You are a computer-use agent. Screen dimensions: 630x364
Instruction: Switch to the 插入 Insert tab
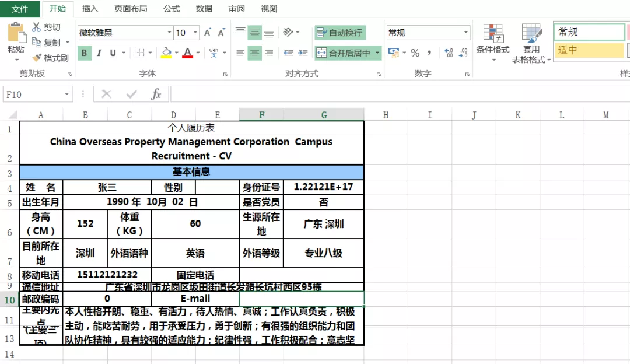(x=90, y=9)
